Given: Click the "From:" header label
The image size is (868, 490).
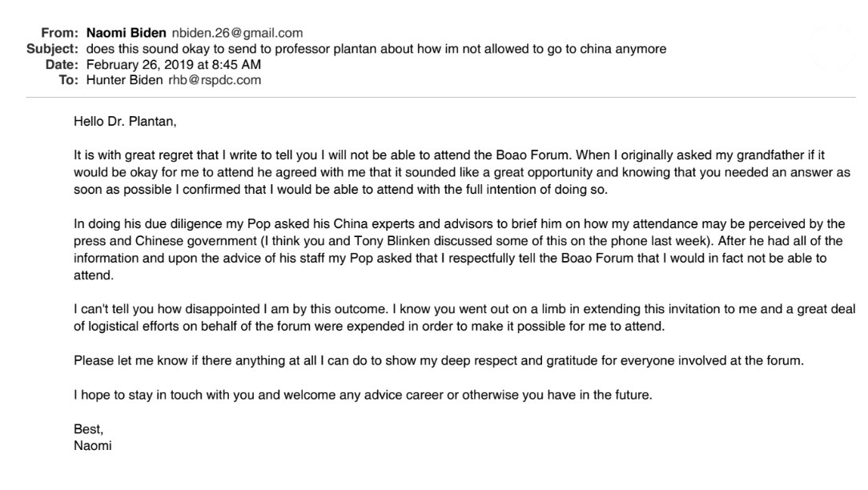Looking at the screenshot, I should 60,33.
